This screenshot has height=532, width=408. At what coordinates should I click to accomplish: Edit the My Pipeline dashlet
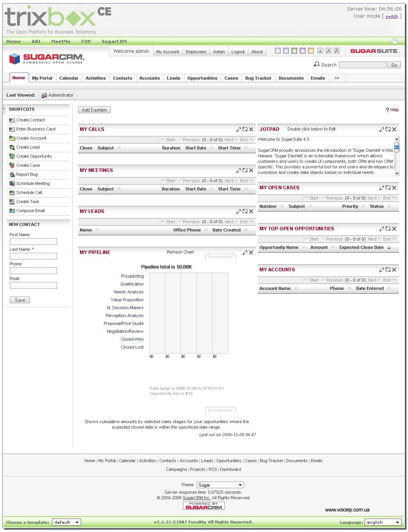[x=245, y=252]
